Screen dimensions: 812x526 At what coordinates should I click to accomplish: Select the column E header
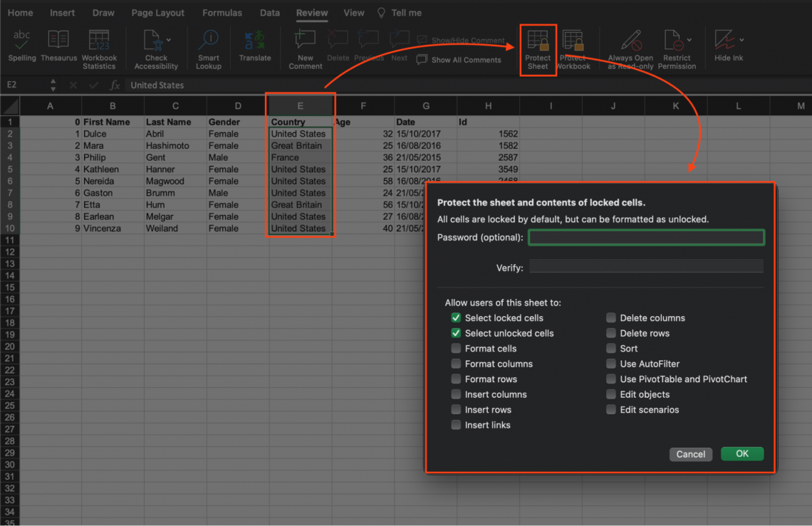click(x=300, y=106)
